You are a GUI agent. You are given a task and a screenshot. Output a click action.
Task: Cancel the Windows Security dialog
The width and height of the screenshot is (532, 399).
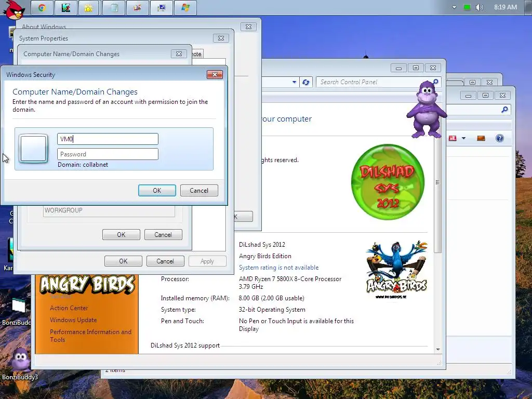(x=199, y=190)
